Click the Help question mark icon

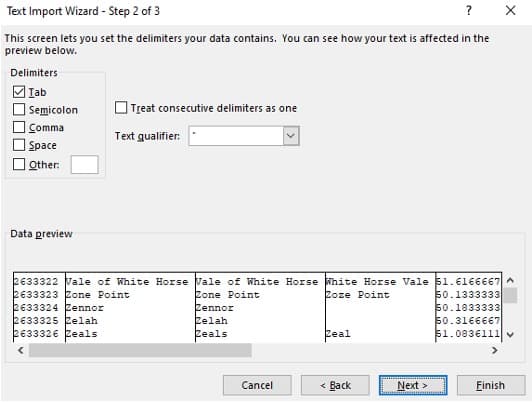pos(469,11)
